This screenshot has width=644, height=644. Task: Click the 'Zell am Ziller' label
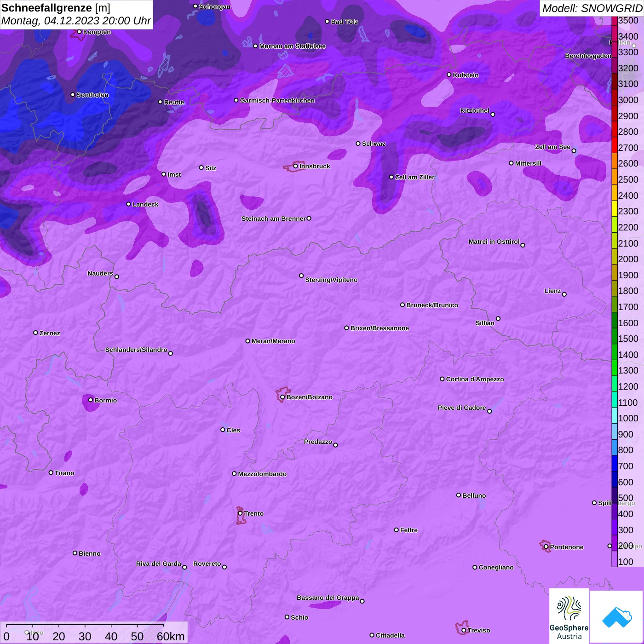(415, 177)
